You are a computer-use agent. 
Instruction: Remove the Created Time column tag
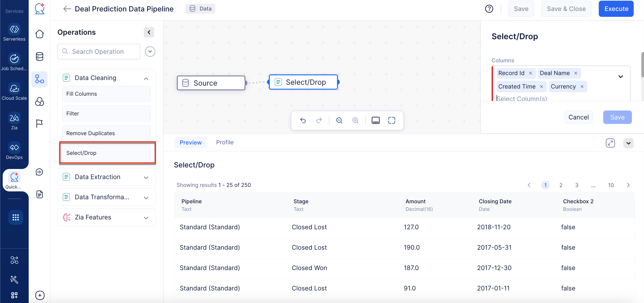[541, 87]
